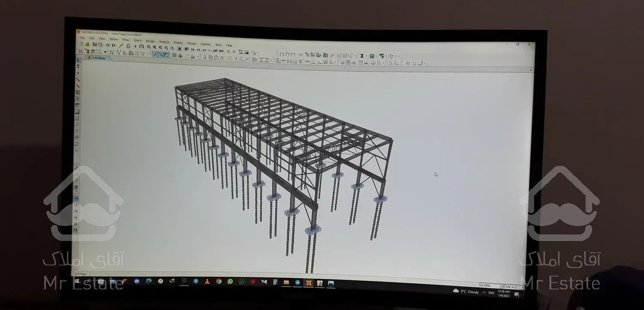Switch to the YZ plane view
The height and width of the screenshot is (310, 644).
coord(204,50)
